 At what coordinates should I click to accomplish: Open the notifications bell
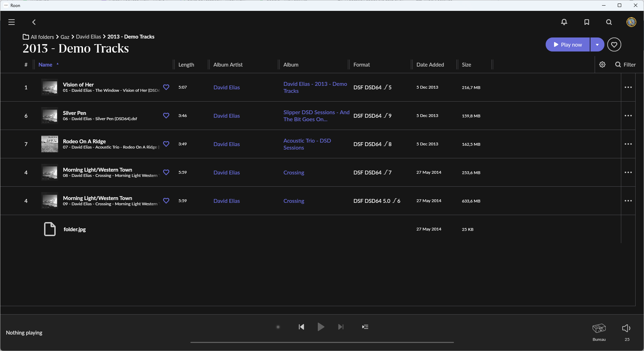point(564,22)
